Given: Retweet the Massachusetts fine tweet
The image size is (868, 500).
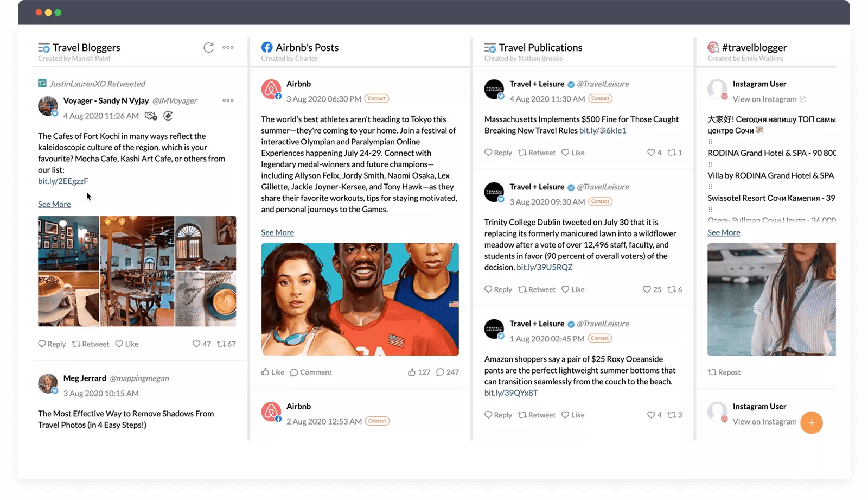Looking at the screenshot, I should click(537, 153).
